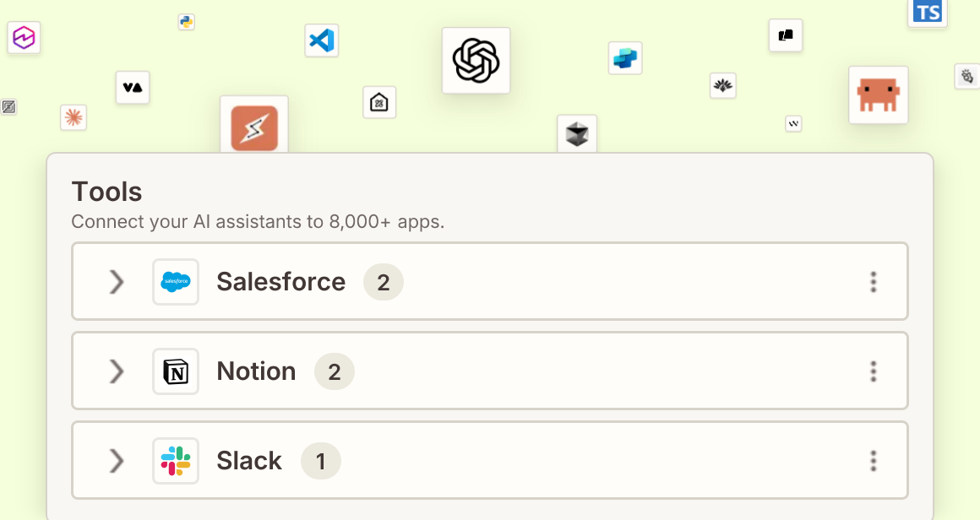Open the Slack row three-dot menu

pos(874,461)
